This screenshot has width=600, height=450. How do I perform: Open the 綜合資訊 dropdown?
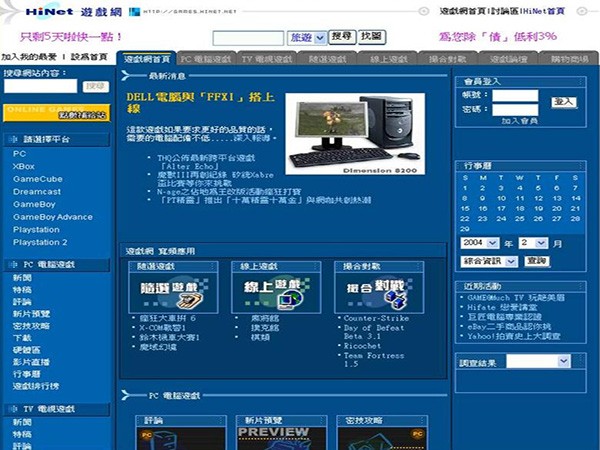pos(489,261)
